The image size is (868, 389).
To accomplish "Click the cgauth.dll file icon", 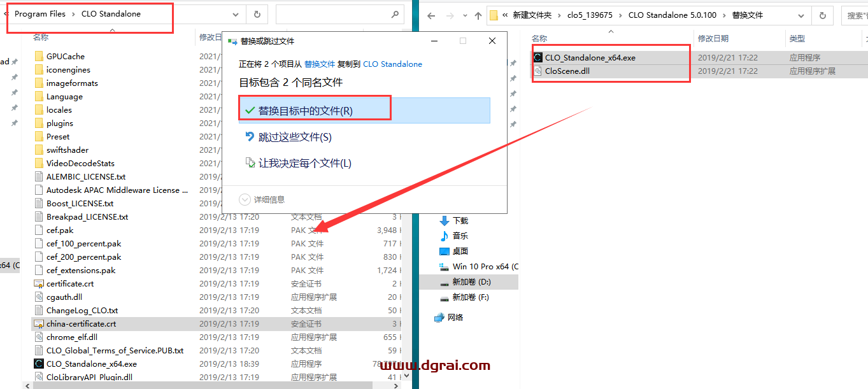I will [39, 297].
